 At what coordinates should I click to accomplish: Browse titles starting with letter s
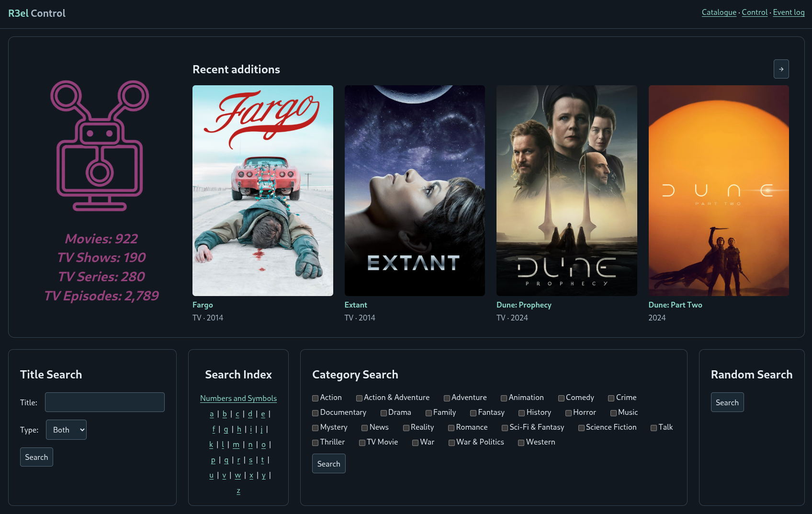pyautogui.click(x=250, y=460)
